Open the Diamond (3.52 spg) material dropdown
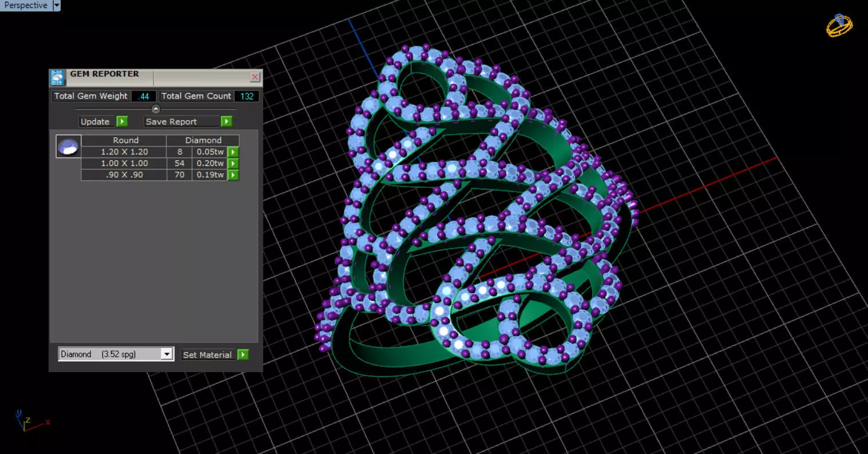This screenshot has width=868, height=454. [x=116, y=354]
